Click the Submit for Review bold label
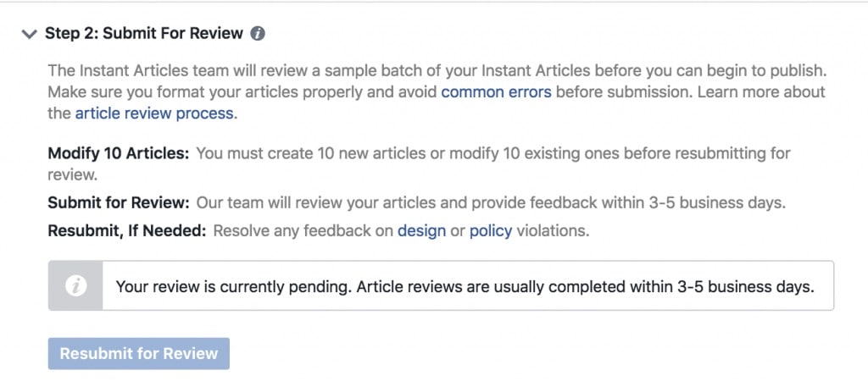The height and width of the screenshot is (387, 868). [119, 202]
